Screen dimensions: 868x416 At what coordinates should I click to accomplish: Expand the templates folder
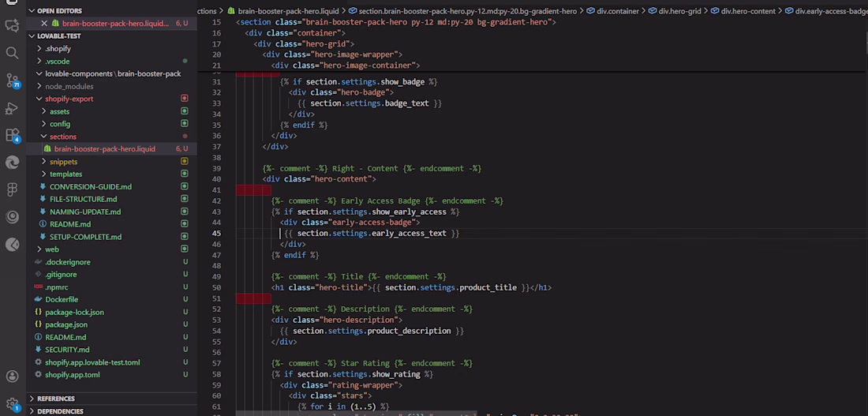point(44,174)
